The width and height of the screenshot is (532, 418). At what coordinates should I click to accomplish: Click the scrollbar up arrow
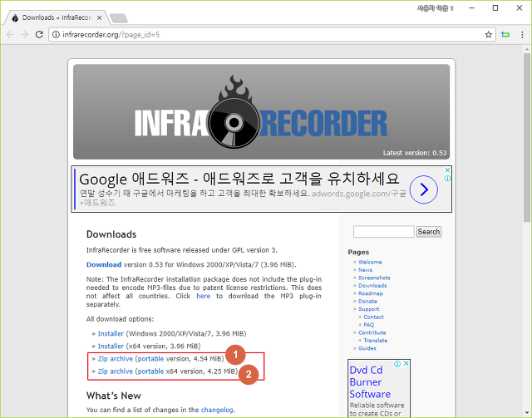[526, 50]
